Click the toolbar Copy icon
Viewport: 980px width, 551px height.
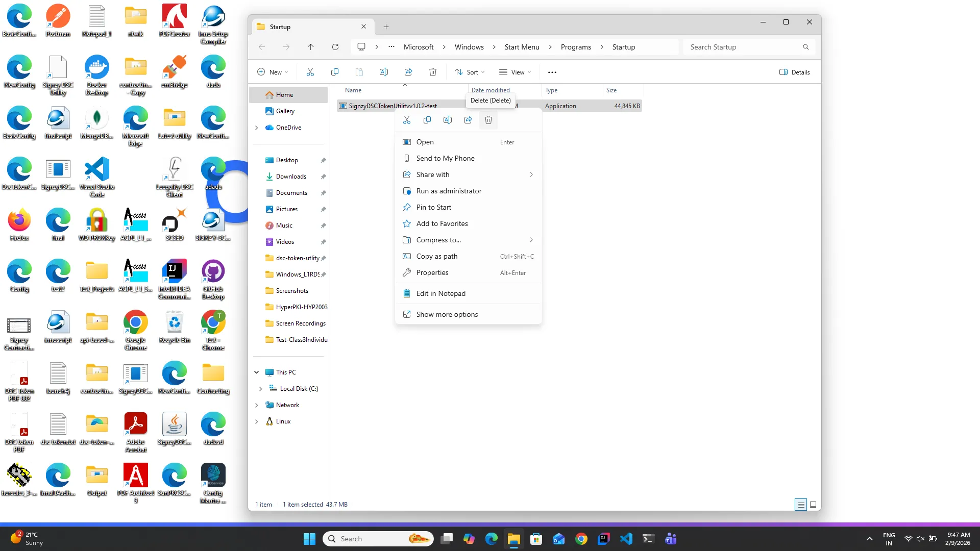coord(335,72)
